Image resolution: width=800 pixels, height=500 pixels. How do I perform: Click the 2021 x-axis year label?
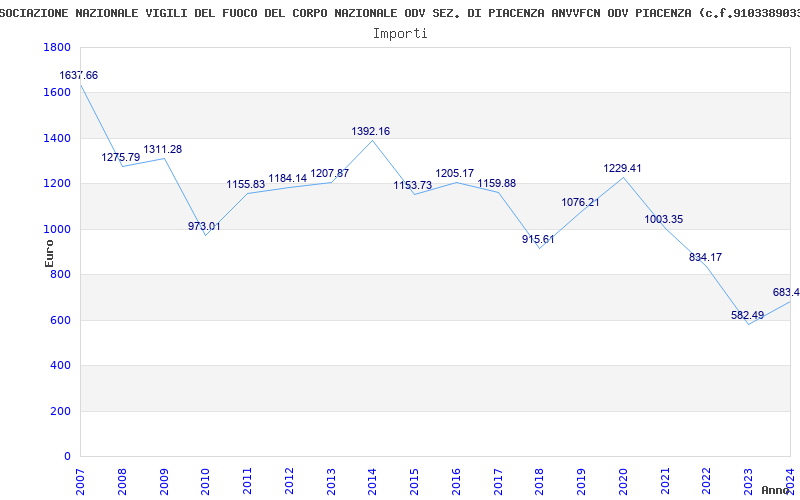665,482
